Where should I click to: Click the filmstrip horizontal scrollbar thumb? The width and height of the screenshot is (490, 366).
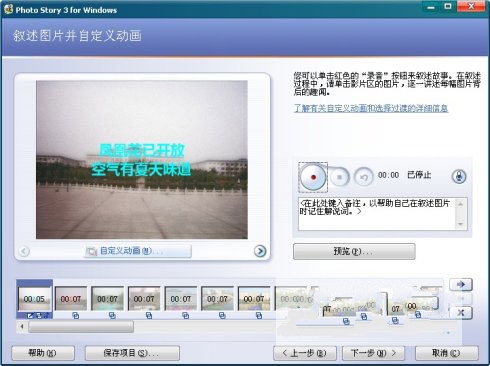81,327
